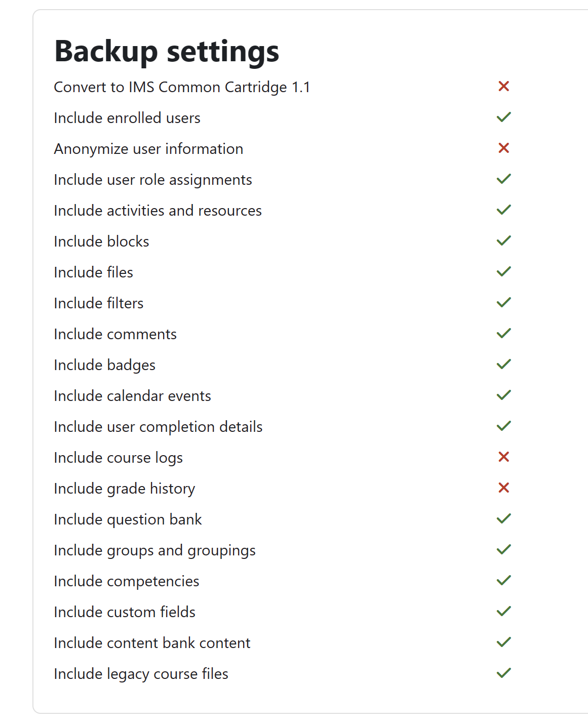
Task: Click the red X beside IMS Common Cartridge
Action: (x=503, y=86)
